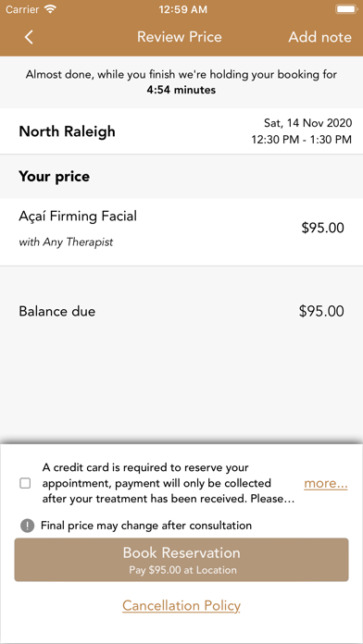The height and width of the screenshot is (644, 363).
Task: Expand terms with the more... link
Action: point(326,483)
